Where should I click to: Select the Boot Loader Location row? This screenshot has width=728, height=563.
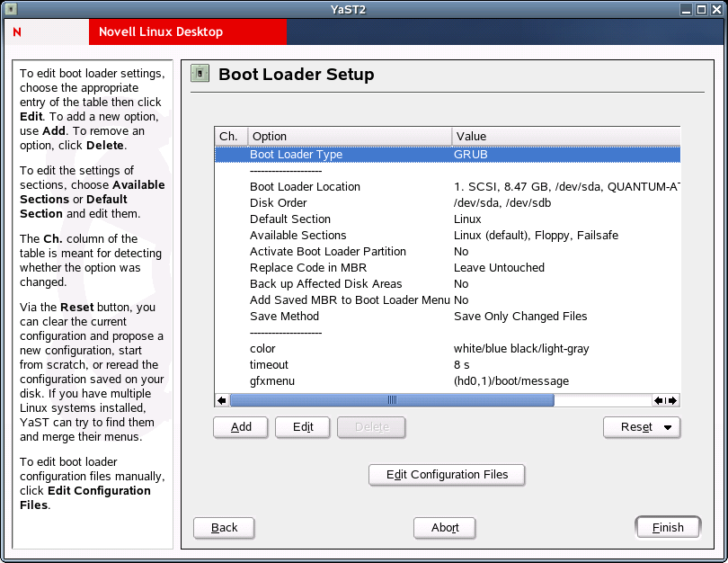tap(448, 187)
